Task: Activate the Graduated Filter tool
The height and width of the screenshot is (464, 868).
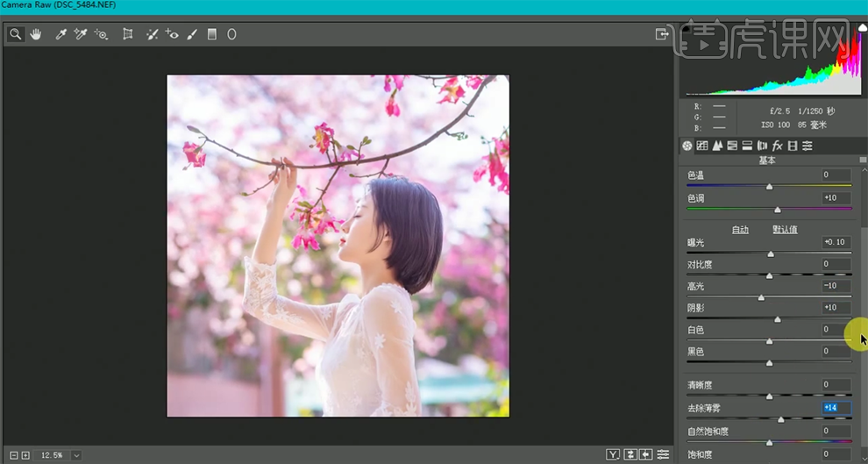Action: (211, 34)
